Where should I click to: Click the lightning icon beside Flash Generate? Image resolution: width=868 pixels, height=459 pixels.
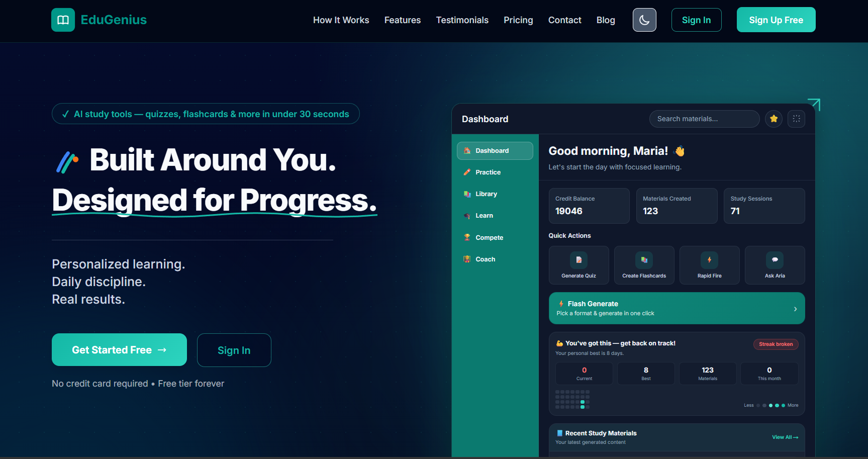pos(561,304)
